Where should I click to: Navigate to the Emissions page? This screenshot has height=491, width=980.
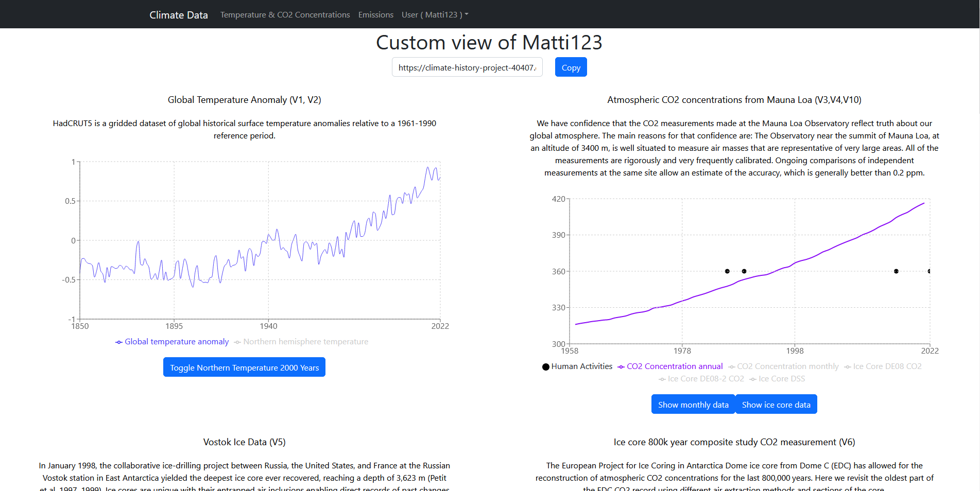coord(375,14)
